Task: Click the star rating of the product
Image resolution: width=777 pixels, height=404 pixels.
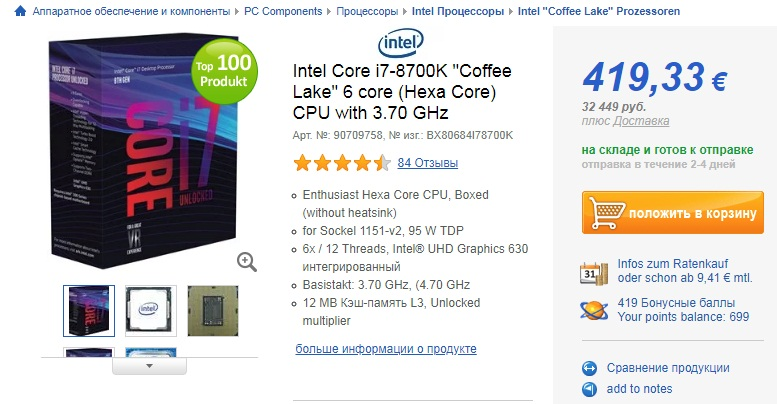Action: click(342, 163)
